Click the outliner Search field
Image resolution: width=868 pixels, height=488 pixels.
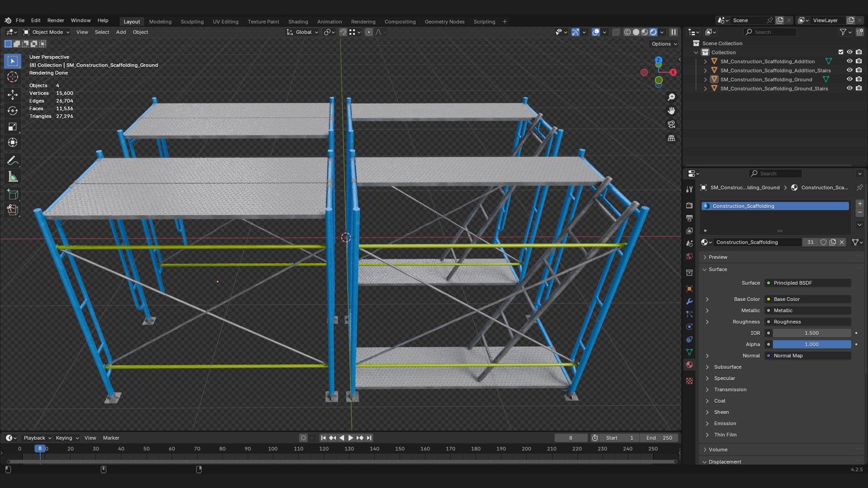tap(770, 32)
